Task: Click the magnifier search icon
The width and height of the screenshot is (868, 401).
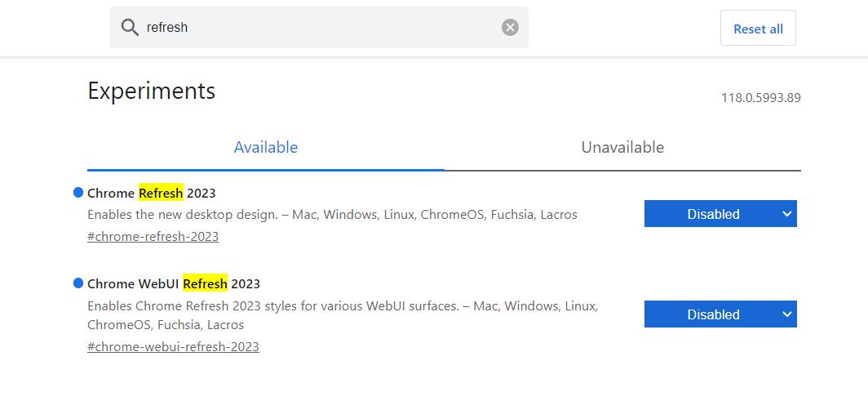Action: 130,27
